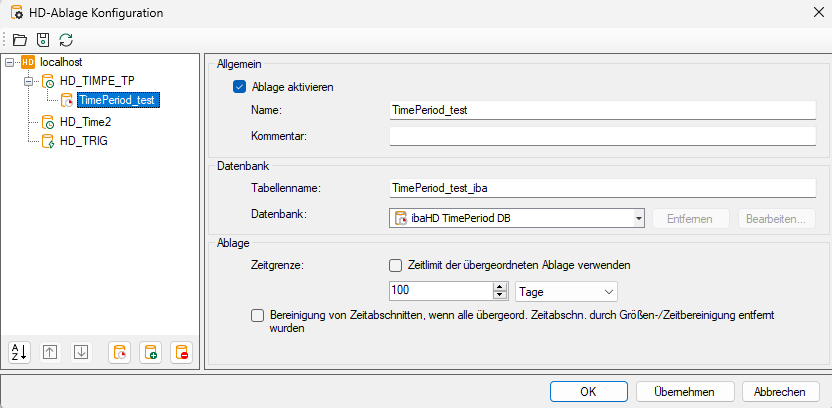
Task: Click into the Kommentar text field
Action: tap(602, 136)
